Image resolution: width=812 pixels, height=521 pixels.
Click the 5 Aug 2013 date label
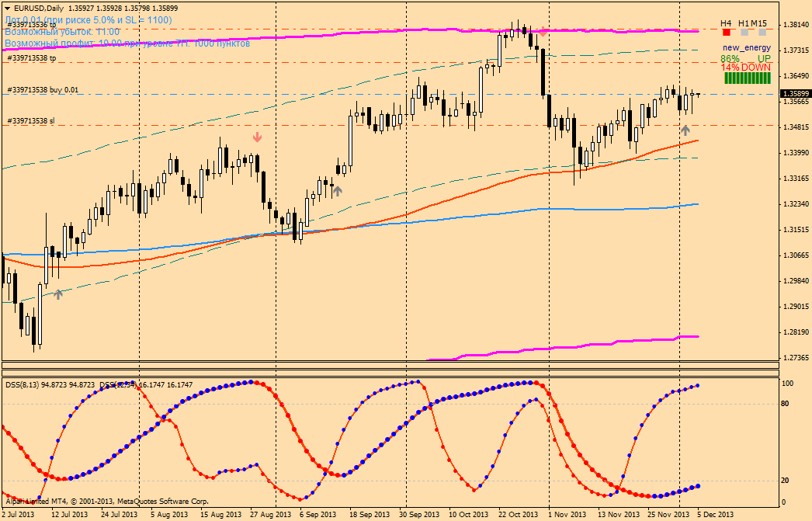point(169,514)
